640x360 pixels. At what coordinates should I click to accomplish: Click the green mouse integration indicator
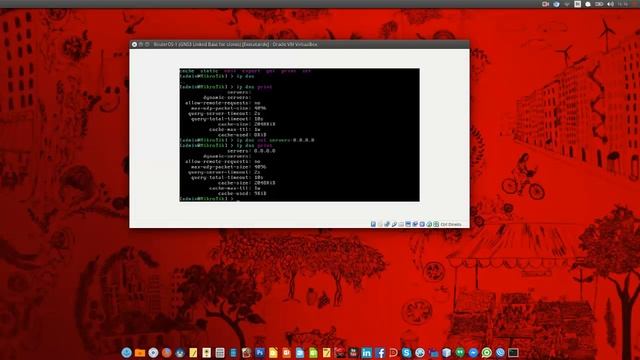pyautogui.click(x=429, y=224)
